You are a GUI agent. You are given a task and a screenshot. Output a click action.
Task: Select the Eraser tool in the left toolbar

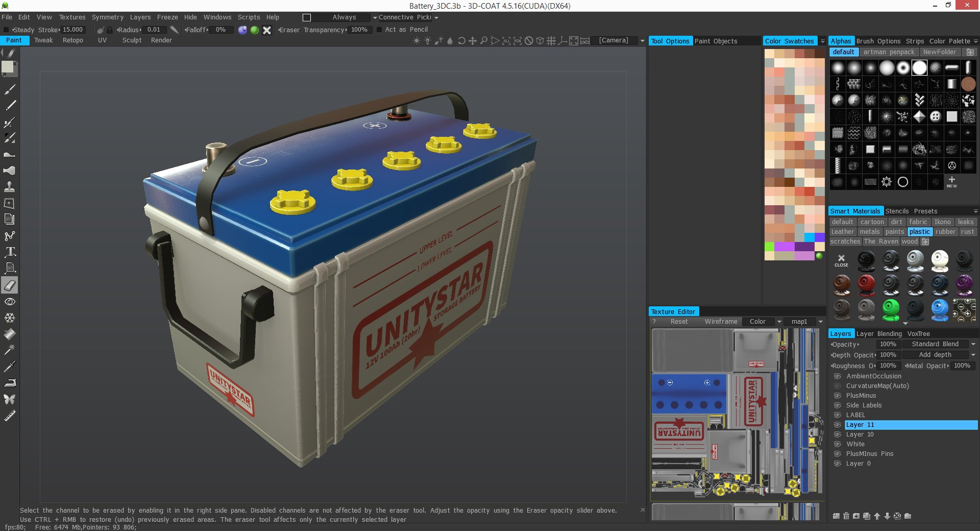9,285
